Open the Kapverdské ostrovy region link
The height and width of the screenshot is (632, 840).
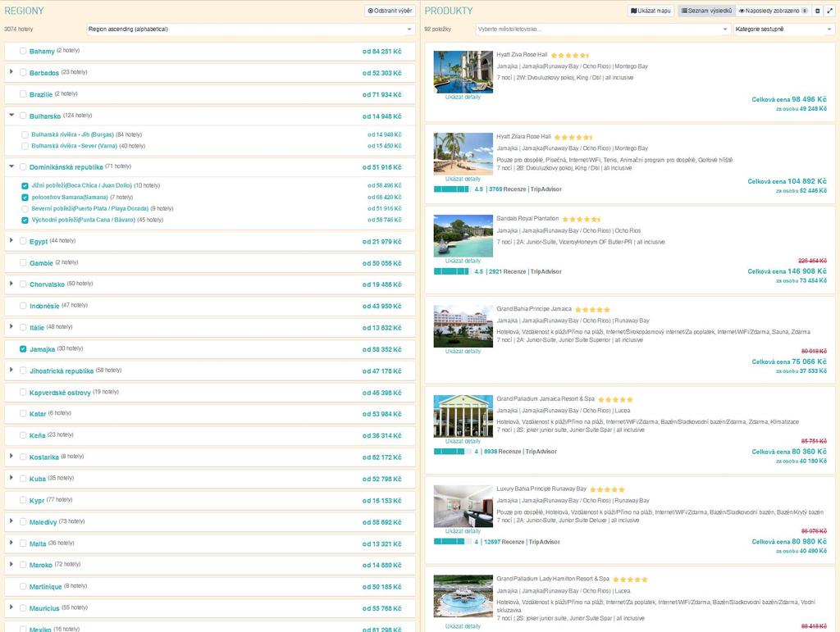tap(60, 393)
